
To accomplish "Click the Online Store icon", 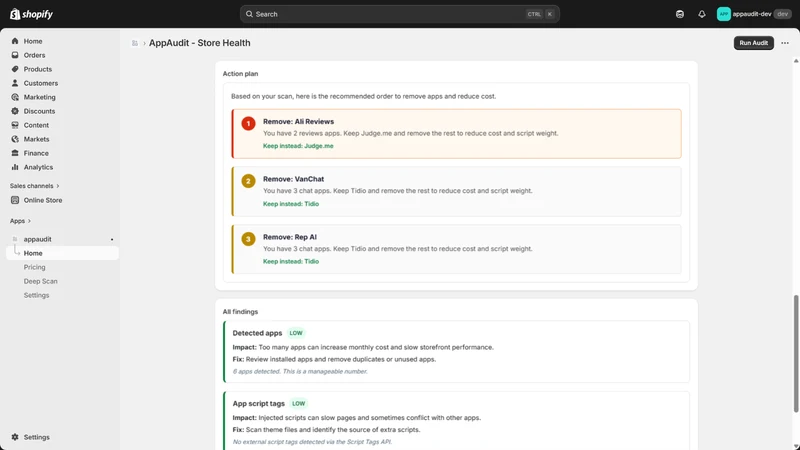I will point(15,200).
